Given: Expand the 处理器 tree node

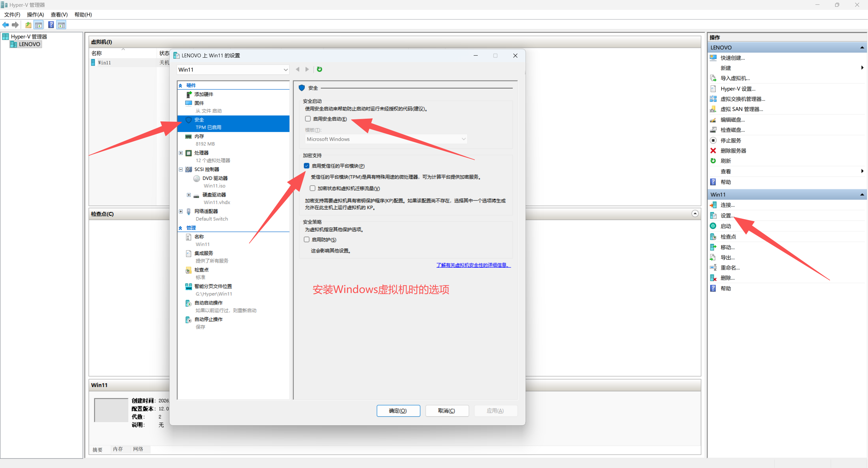Looking at the screenshot, I should pos(181,153).
